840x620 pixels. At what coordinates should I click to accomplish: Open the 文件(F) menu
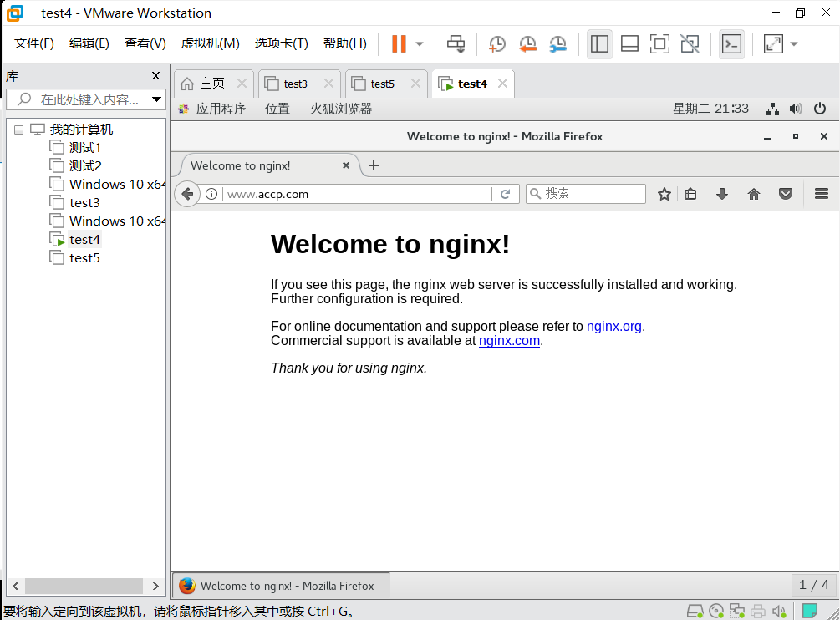[x=33, y=43]
